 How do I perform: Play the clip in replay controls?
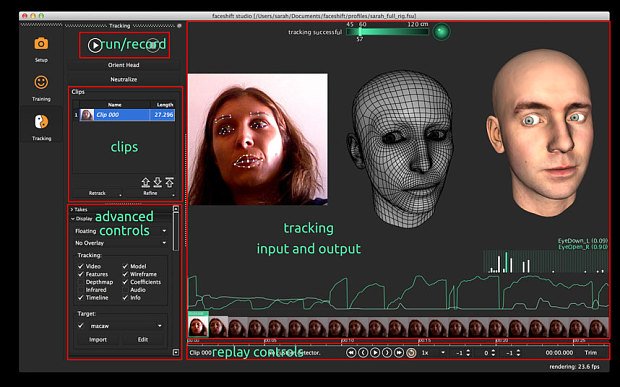click(x=375, y=352)
